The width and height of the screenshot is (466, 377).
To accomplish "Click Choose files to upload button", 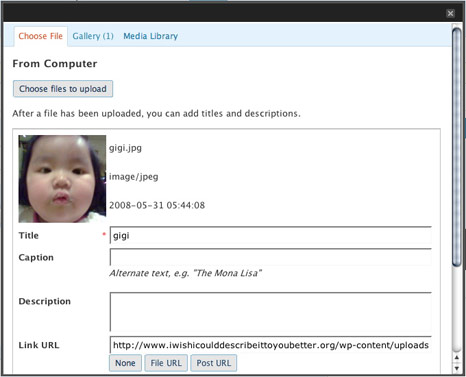I will click(63, 89).
